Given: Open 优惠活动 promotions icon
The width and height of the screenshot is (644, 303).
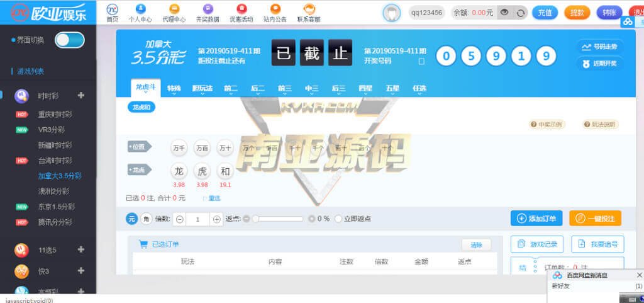Looking at the screenshot, I should point(241,10).
